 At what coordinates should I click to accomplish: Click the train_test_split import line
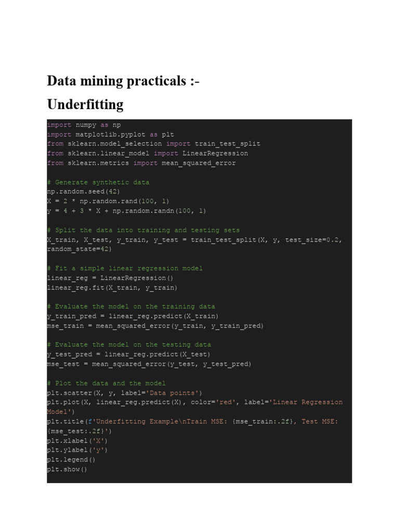pyautogui.click(x=154, y=143)
